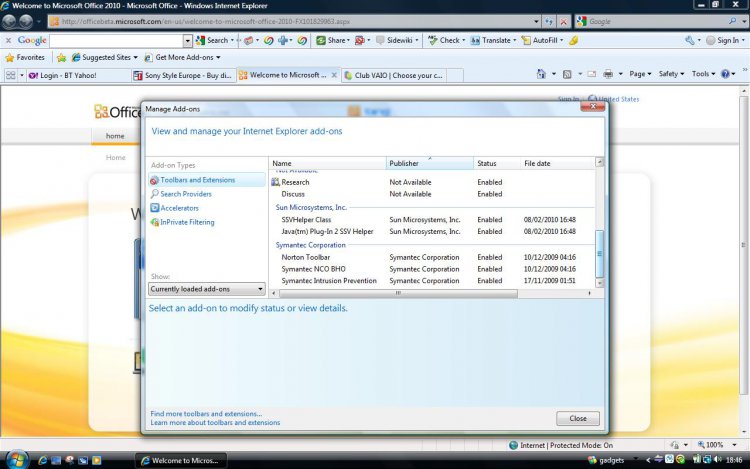Click the Favorites star button
The height and width of the screenshot is (469, 750).
tap(24, 57)
